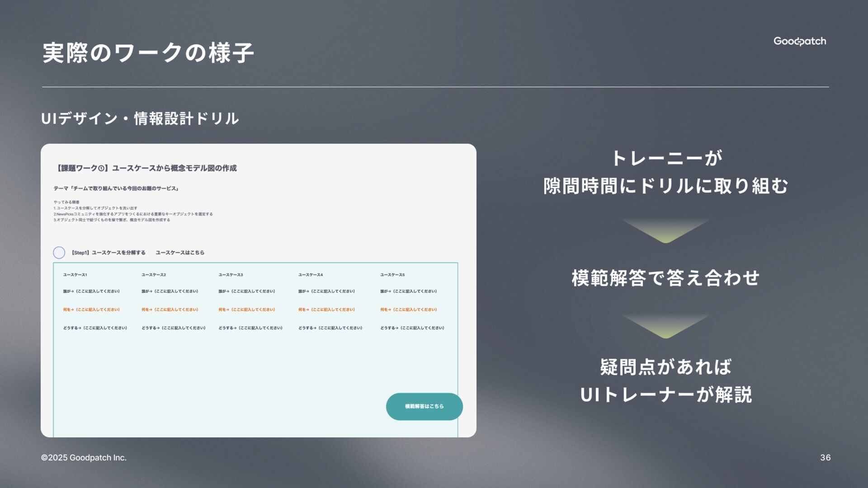Click the 模範解答はこちら button
This screenshot has height=488, width=868.
point(424,406)
